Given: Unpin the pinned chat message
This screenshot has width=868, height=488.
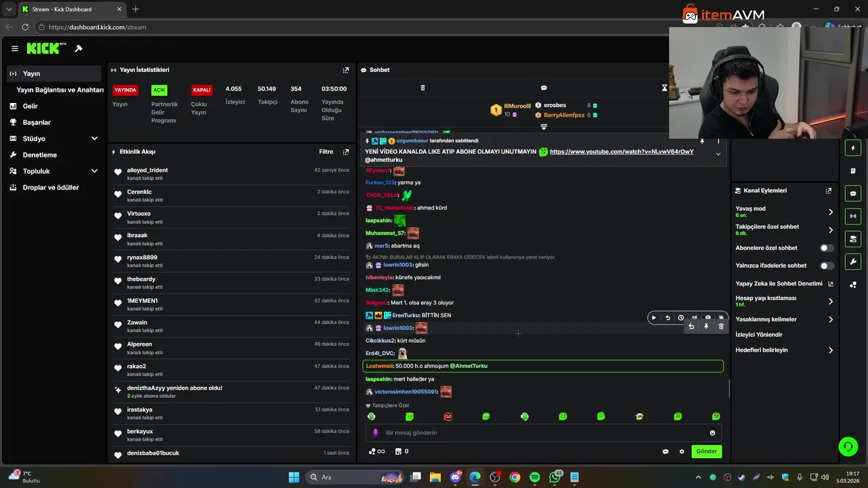Looking at the screenshot, I should (x=702, y=142).
